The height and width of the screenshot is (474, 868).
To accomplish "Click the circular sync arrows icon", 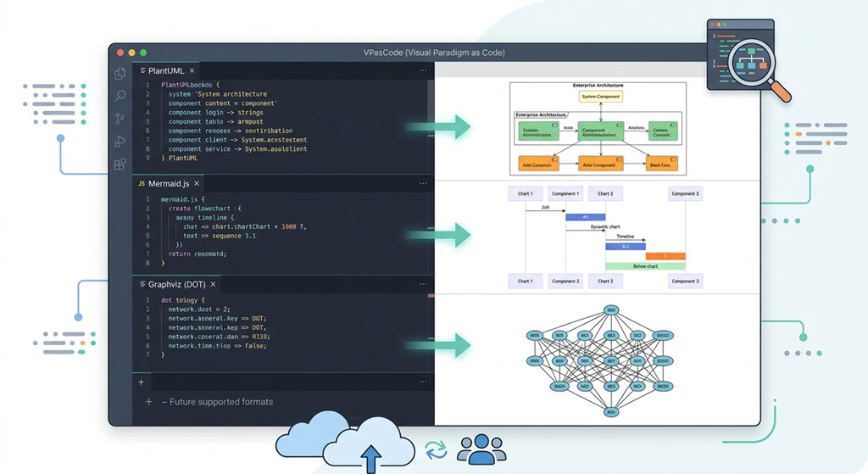I will pyautogui.click(x=437, y=450).
